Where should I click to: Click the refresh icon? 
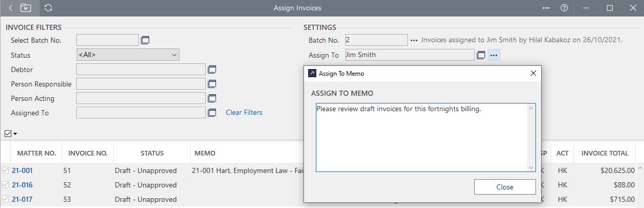[x=48, y=8]
